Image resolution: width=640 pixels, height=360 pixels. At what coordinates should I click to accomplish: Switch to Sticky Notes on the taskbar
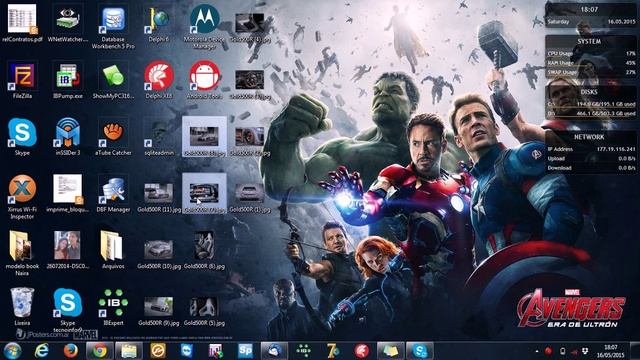(x=391, y=351)
